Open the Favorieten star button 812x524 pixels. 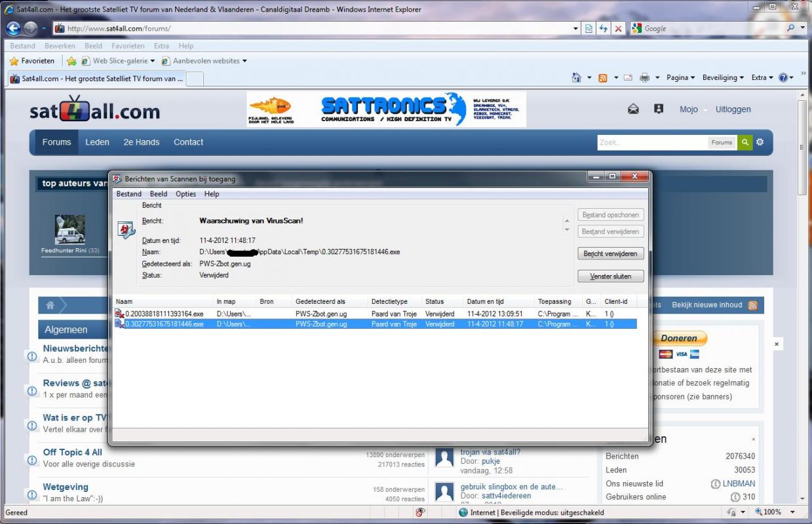tap(32, 61)
